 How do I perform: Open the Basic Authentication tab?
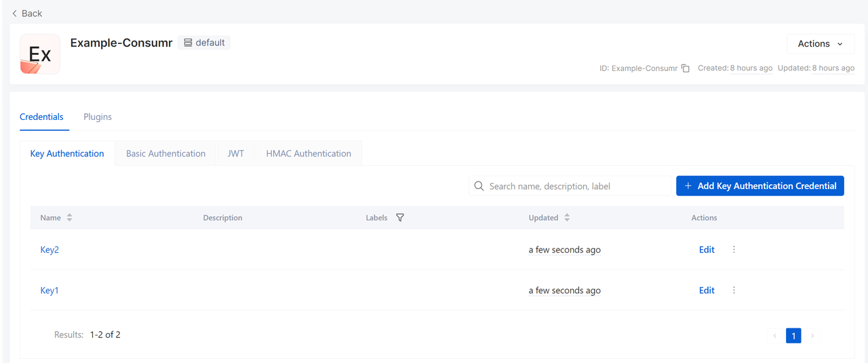pyautogui.click(x=165, y=154)
